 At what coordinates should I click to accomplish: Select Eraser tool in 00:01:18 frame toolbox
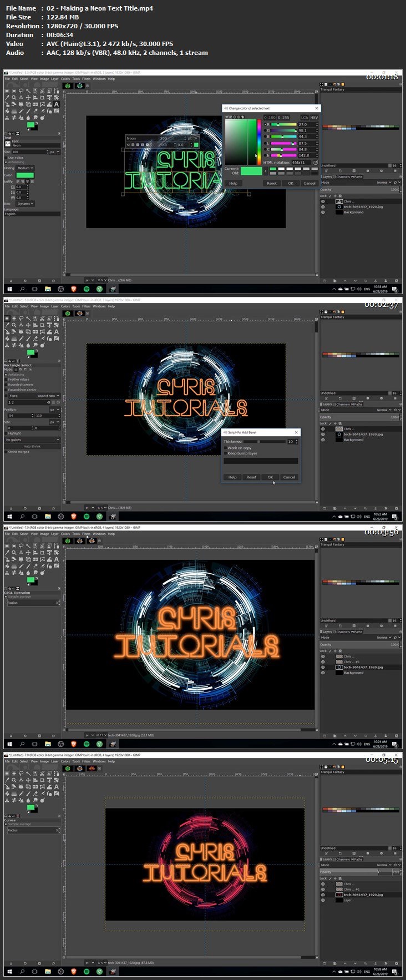[35, 110]
